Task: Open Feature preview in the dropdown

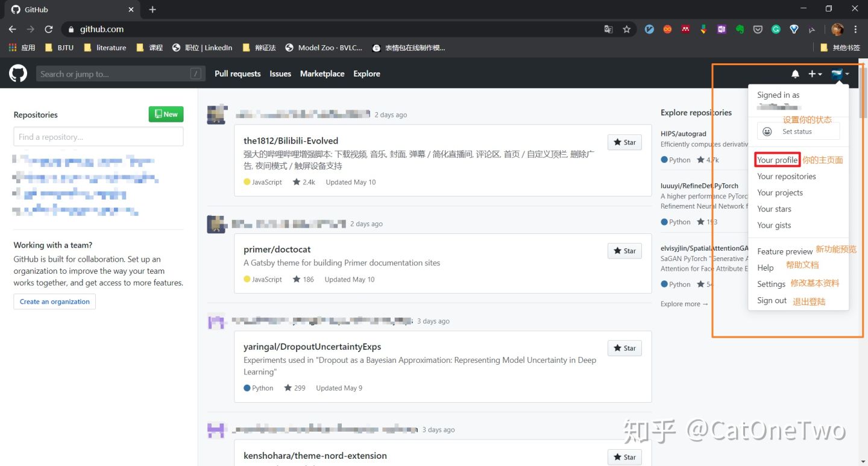Action: (785, 251)
